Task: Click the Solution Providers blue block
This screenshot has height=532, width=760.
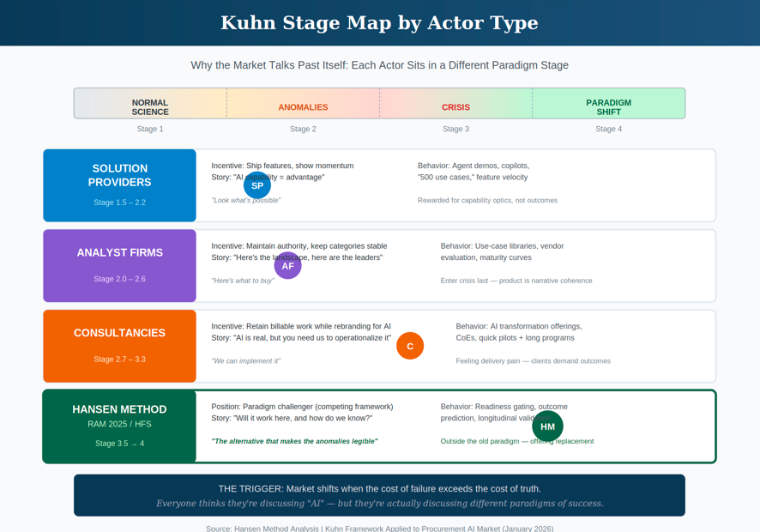Action: (120, 185)
